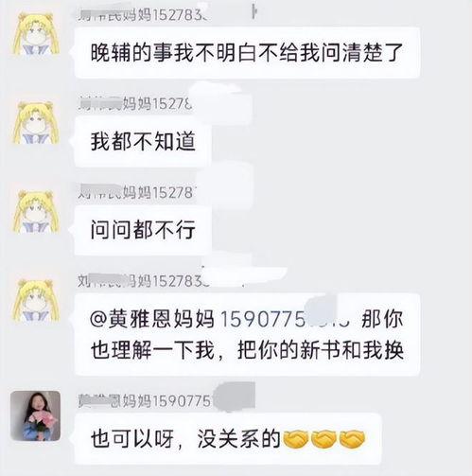Image resolution: width=472 pixels, height=476 pixels.
Task: Click sender name above '问问都不行'
Action: pyautogui.click(x=137, y=192)
